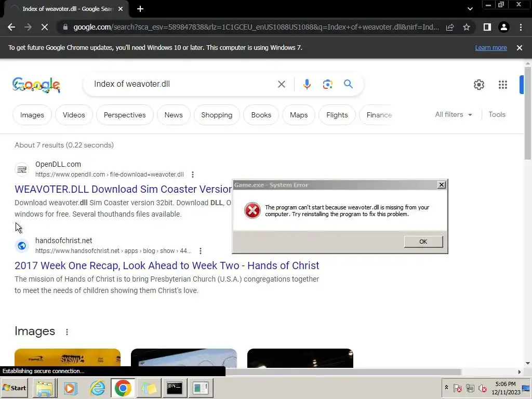Open the second image thumbnail

(x=184, y=358)
